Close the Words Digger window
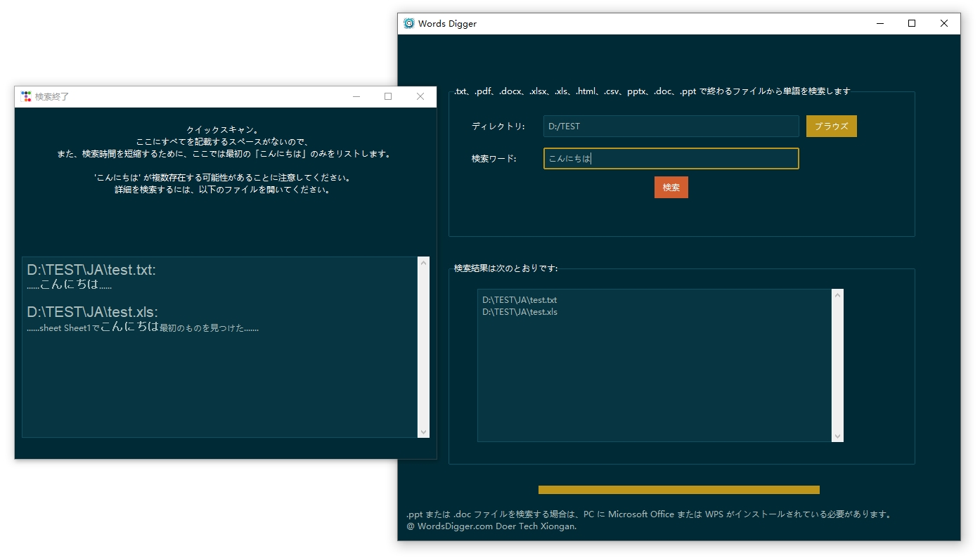Viewport: 980px width, 558px height. pyautogui.click(x=944, y=23)
